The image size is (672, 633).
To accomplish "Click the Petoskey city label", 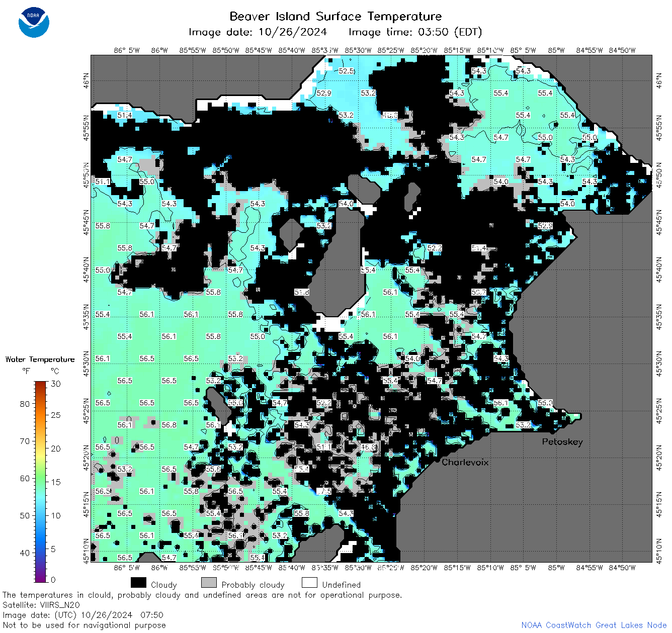I will click(562, 442).
